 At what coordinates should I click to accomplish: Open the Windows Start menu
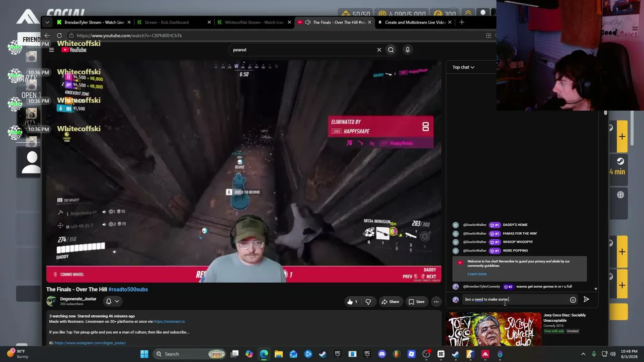tap(144, 354)
